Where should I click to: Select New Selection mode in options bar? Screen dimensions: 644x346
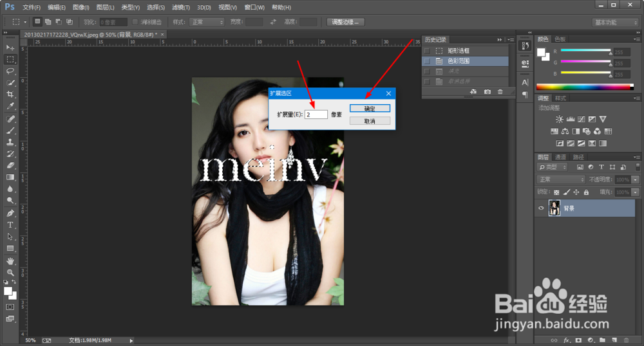(x=37, y=21)
